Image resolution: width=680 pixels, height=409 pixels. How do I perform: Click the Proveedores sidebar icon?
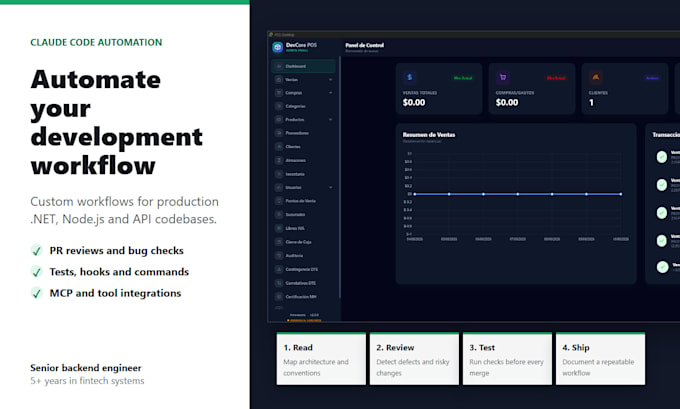tap(279, 133)
